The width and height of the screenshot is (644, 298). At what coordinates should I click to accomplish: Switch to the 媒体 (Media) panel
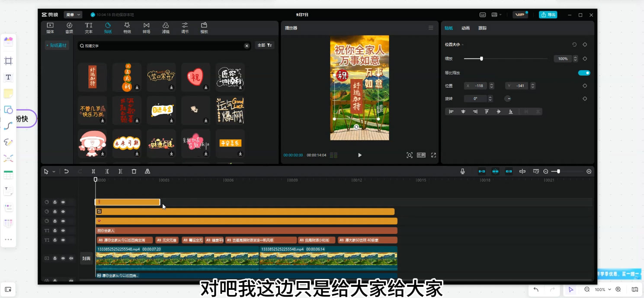50,28
